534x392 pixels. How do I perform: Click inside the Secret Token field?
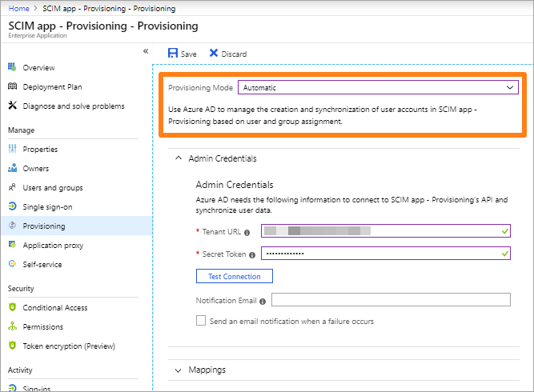386,253
